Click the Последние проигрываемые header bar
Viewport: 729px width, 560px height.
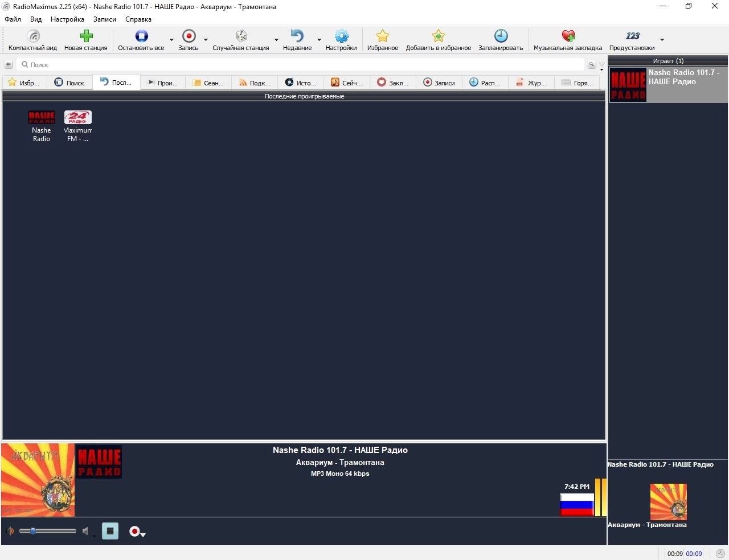pos(304,96)
